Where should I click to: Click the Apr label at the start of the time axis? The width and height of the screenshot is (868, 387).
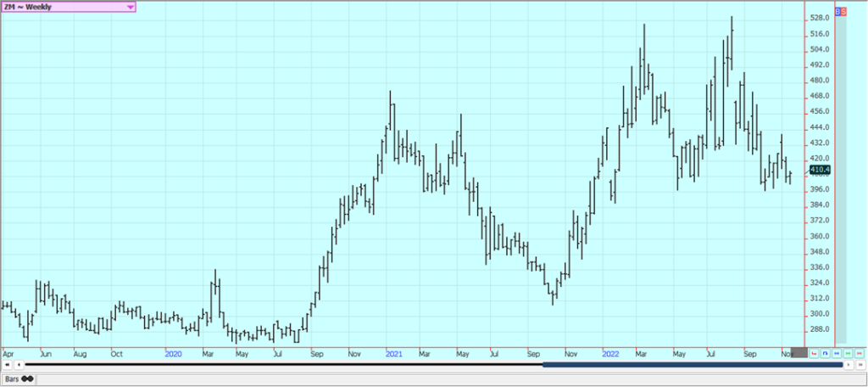(8, 354)
